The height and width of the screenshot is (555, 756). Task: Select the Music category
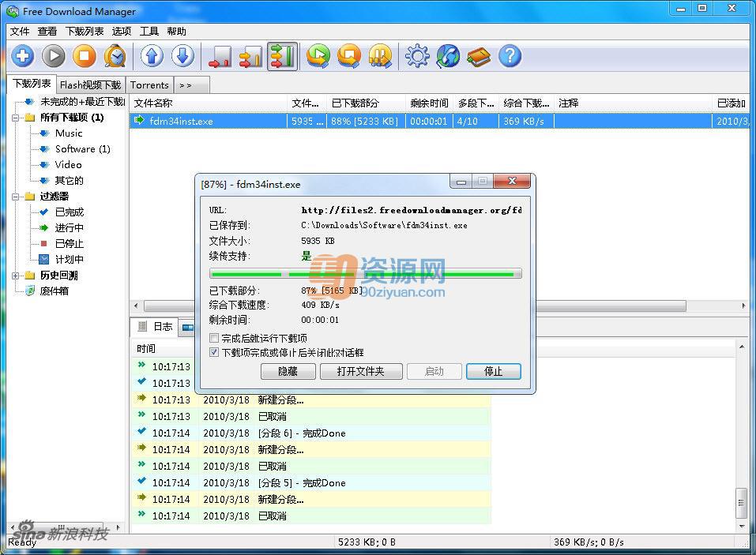pyautogui.click(x=69, y=133)
